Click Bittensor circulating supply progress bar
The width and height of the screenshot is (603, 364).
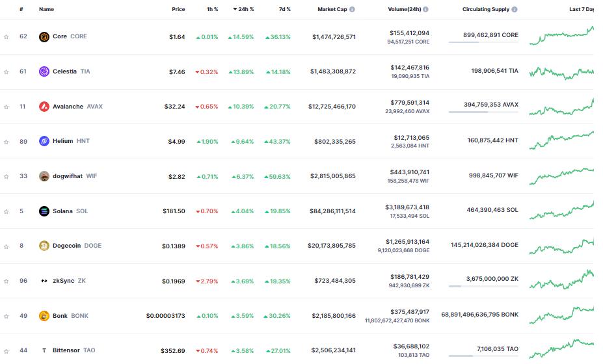point(483,356)
